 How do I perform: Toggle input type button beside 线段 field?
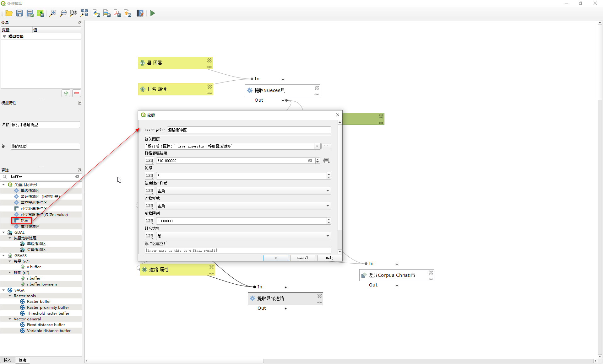149,176
